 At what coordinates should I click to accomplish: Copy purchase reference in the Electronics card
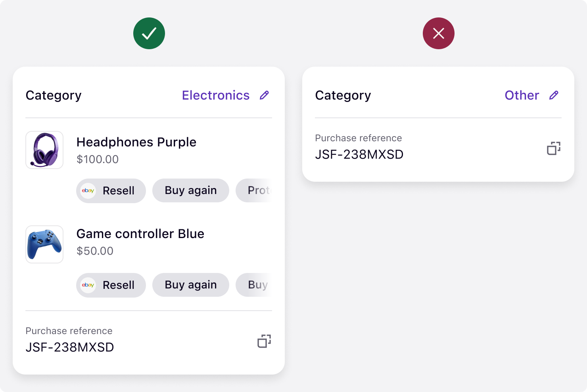(x=264, y=341)
